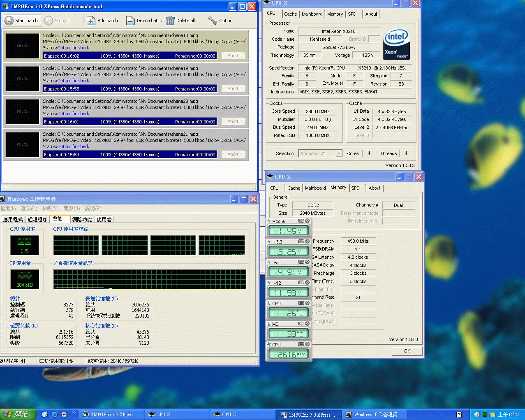This screenshot has width=525, height=420.
Task: Open the 檢視(V) menu in Task Manager
Action: 50,209
